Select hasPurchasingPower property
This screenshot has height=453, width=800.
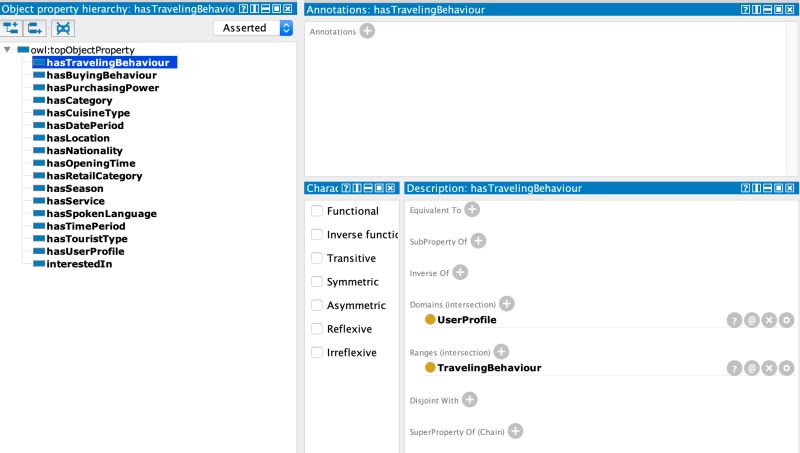pos(103,88)
